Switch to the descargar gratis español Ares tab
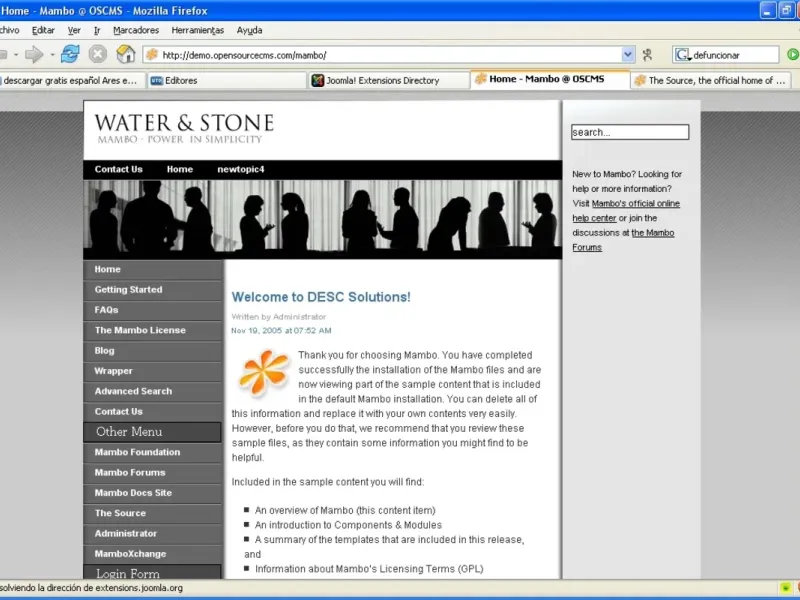 (x=71, y=81)
